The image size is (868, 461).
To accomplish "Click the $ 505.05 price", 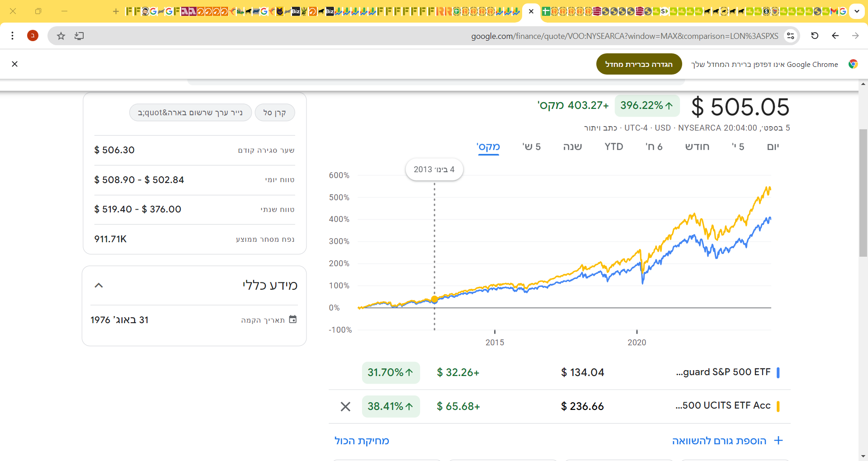I will pyautogui.click(x=741, y=107).
